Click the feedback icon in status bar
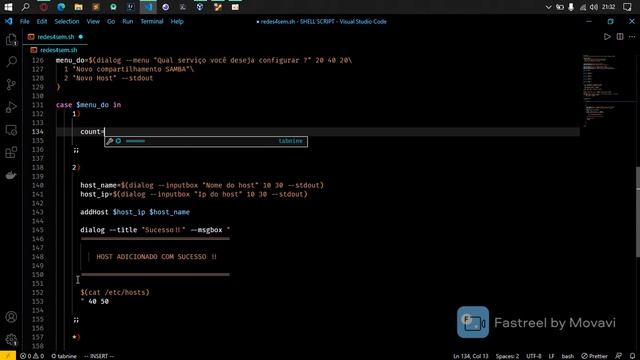This screenshot has width=640, height=360. click(x=619, y=356)
